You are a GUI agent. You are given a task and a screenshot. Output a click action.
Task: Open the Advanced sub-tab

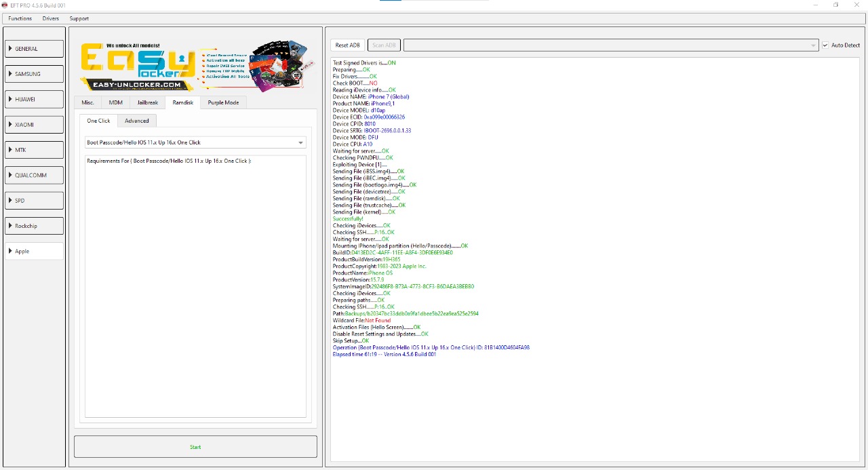tap(137, 121)
